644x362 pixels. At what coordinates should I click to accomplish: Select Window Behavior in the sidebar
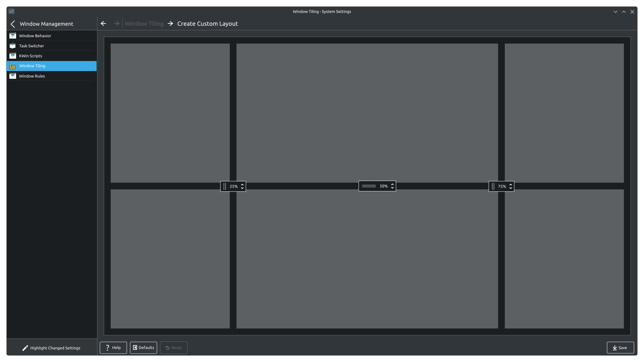35,36
